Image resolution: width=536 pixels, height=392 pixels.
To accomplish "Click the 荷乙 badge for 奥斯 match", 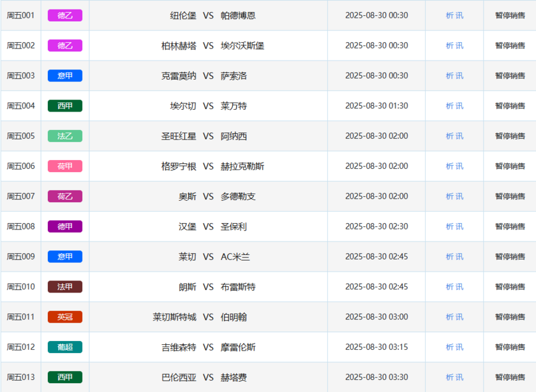I will click(65, 196).
